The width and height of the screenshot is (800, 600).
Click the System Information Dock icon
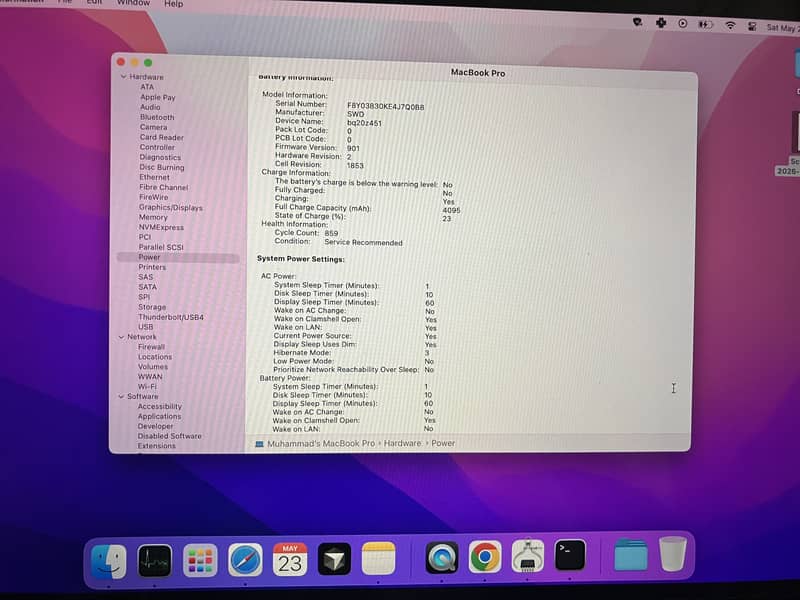pos(528,556)
